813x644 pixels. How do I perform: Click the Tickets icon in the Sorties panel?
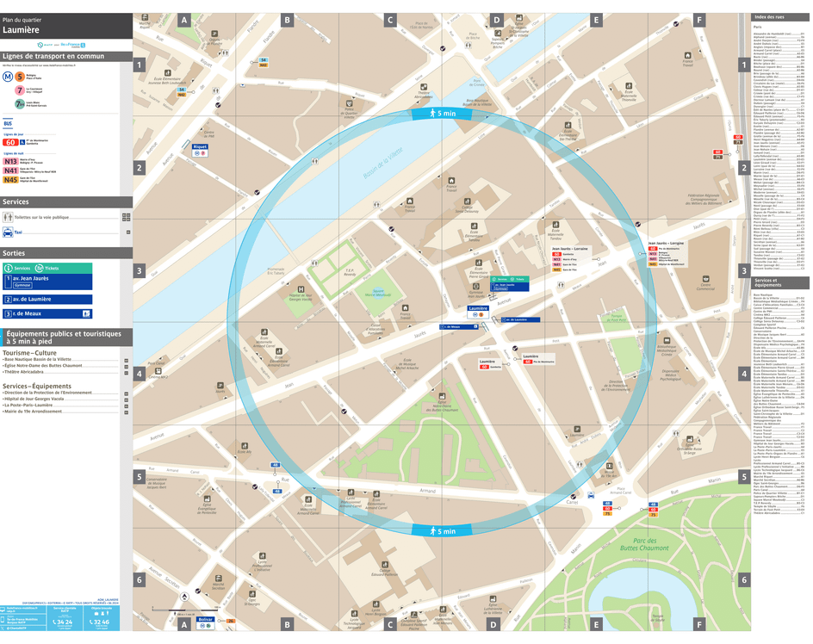39,269
